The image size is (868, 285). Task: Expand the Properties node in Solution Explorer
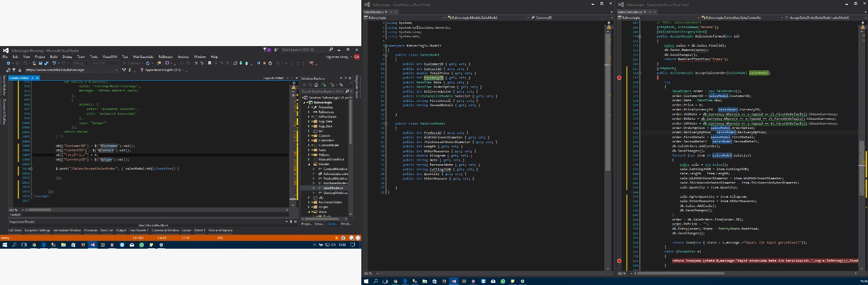[x=309, y=107]
